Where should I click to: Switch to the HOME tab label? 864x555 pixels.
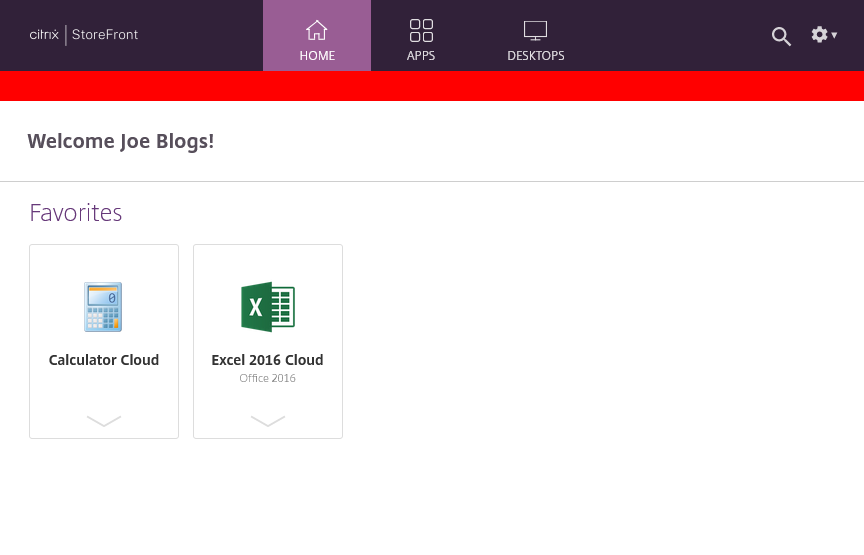317,56
